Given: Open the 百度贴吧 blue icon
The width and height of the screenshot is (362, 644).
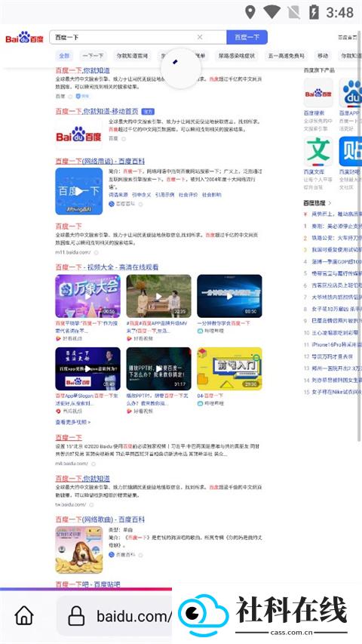Looking at the screenshot, I should tap(352, 152).
